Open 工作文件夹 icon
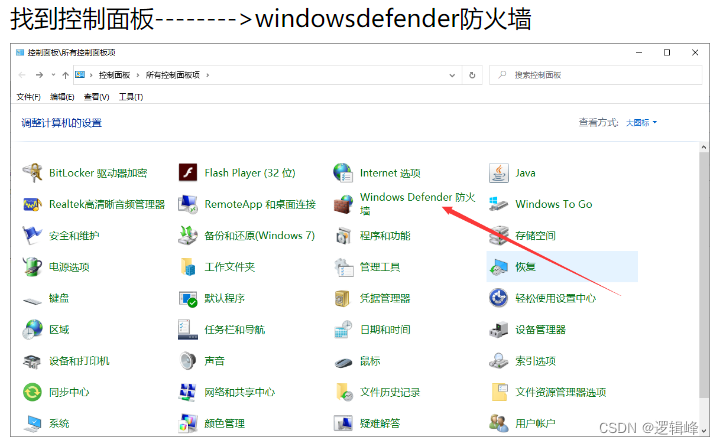Viewport: 714px width, 444px height. tap(188, 267)
